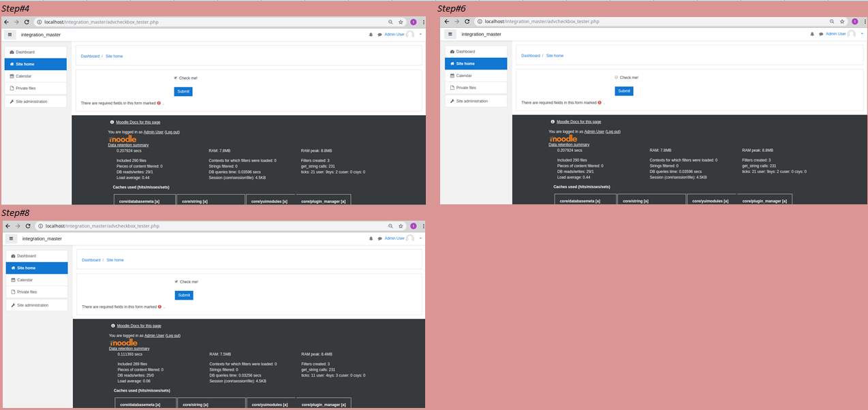This screenshot has height=410, width=868.
Task: Click the browser reload icon in Step#4
Action: pos(26,22)
